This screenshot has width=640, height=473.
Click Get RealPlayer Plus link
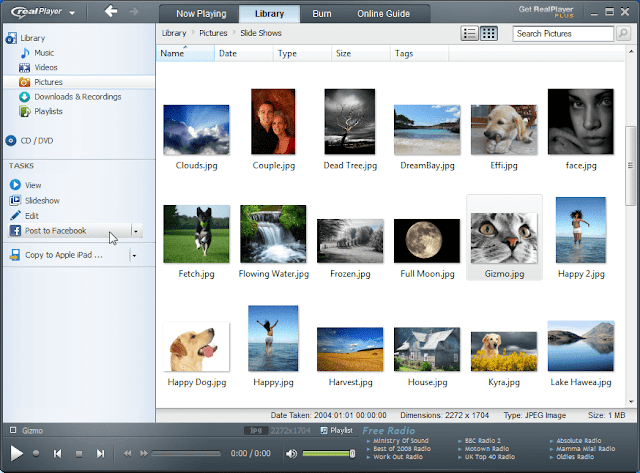tap(546, 12)
